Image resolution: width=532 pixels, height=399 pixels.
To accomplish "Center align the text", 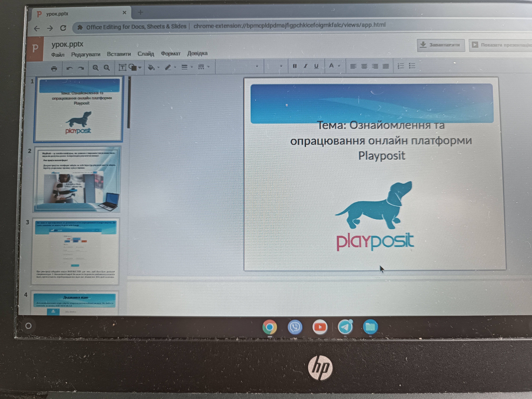I will click(364, 66).
